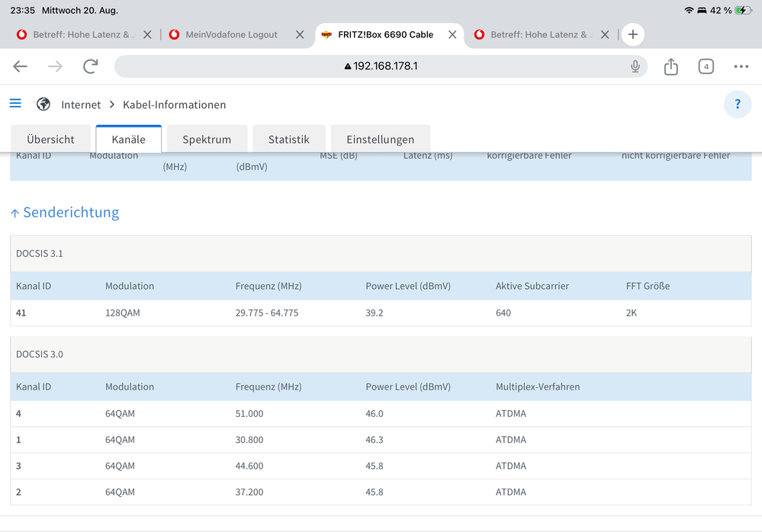Open the FRITZ!Box hamburger menu
762x532 pixels.
pyautogui.click(x=15, y=104)
